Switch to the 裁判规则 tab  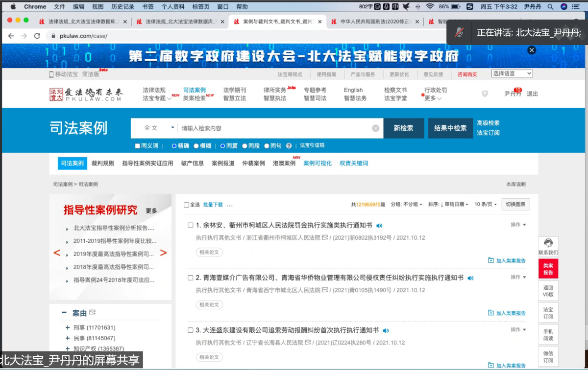(102, 163)
